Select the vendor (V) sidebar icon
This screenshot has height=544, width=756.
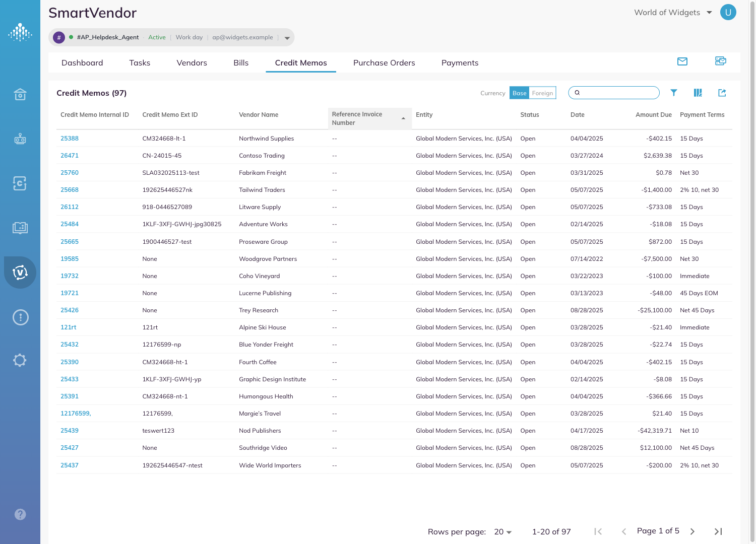point(20,273)
